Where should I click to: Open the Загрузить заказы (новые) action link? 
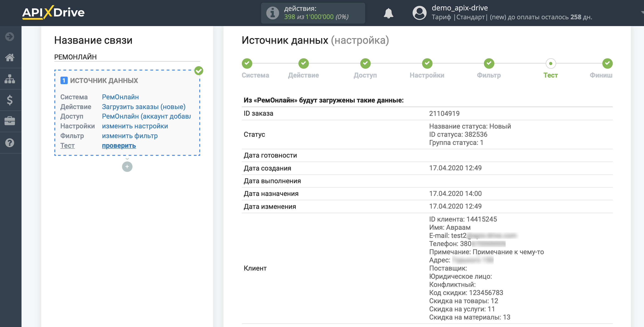144,107
